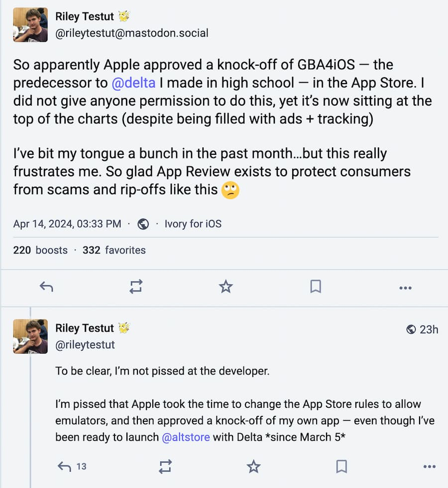448x488 pixels.
Task: Favorite the follow-up reply post
Action: point(254,467)
